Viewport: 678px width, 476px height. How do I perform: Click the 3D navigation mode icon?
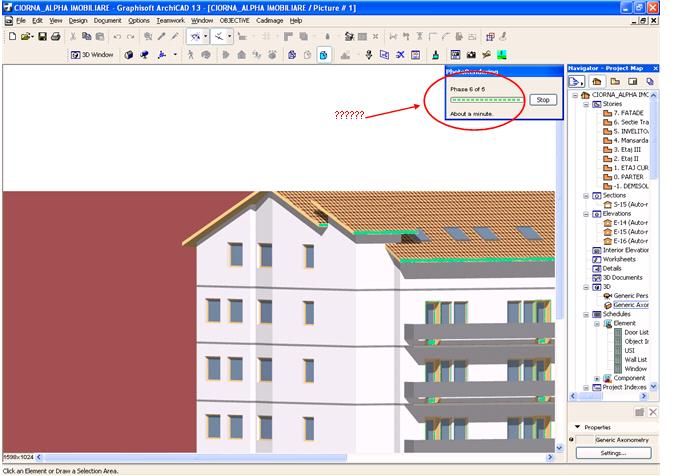[162, 55]
